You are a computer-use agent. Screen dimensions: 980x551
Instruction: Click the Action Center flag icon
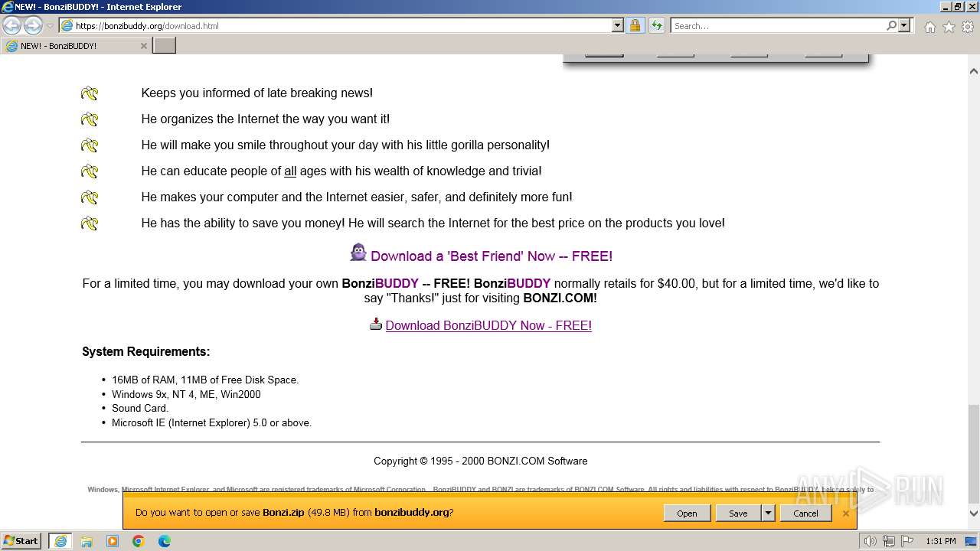pos(907,541)
